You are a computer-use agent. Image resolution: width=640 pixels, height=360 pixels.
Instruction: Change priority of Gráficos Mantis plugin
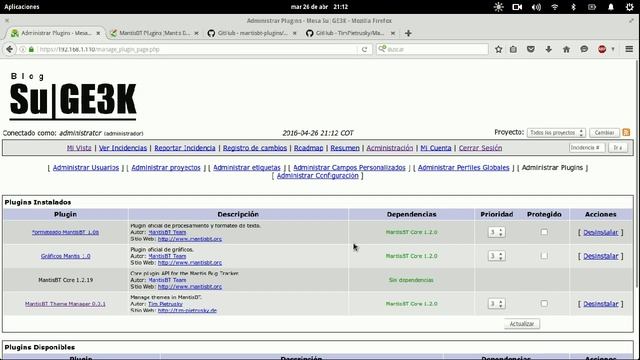pos(496,256)
